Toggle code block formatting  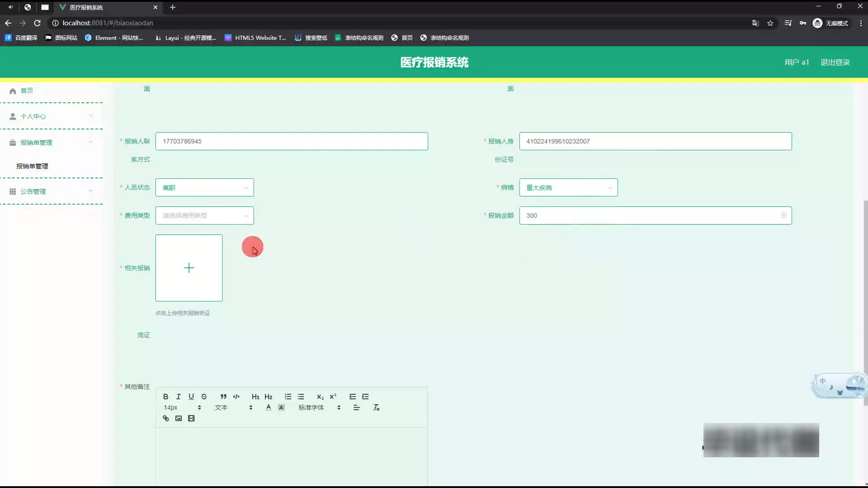[236, 397]
